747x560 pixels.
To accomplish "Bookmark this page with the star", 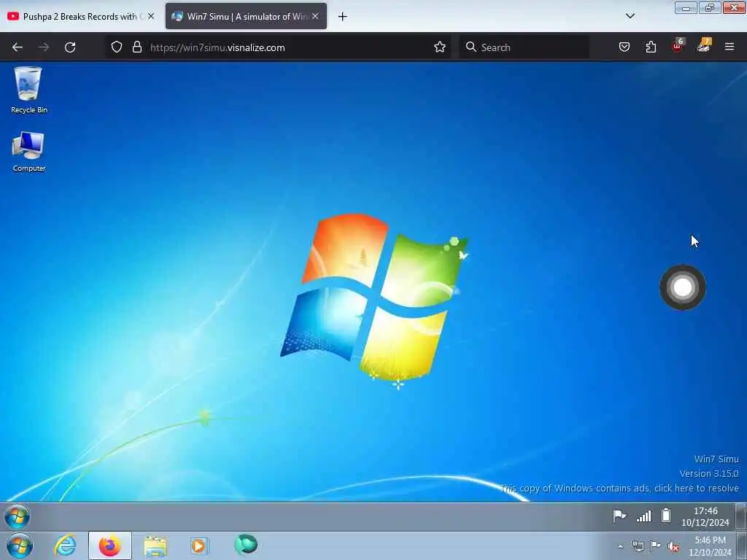I will tap(440, 47).
